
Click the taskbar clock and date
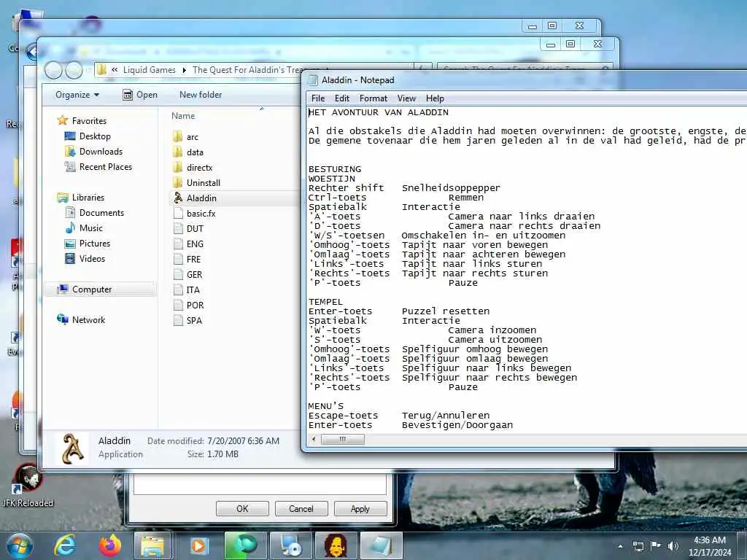[x=710, y=546]
